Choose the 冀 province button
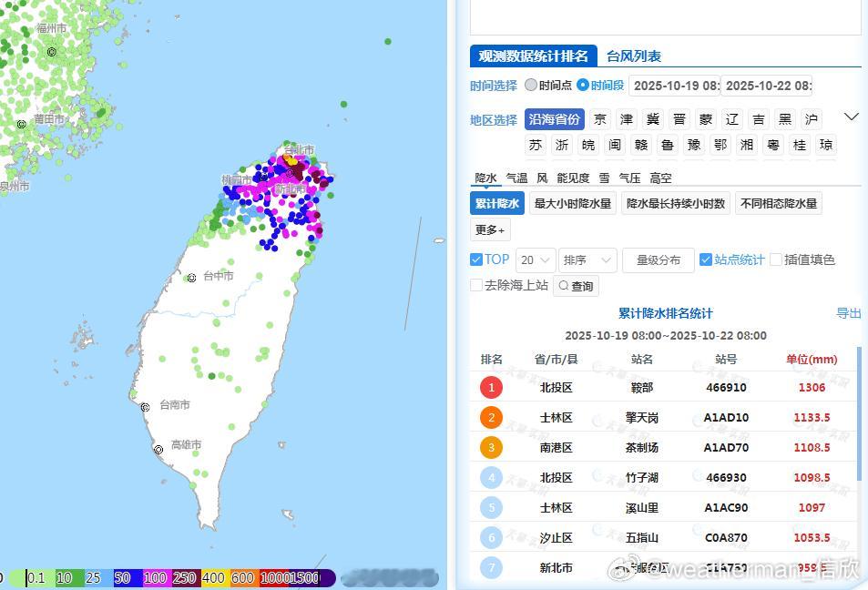868x590 pixels. (653, 119)
